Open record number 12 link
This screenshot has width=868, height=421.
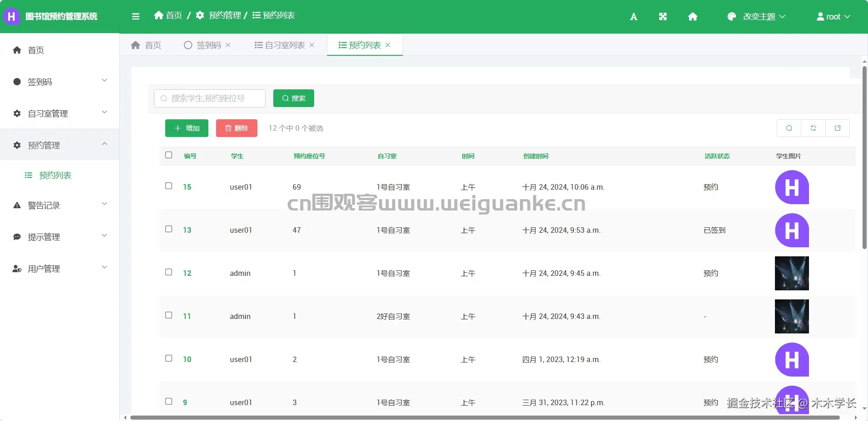click(x=187, y=273)
